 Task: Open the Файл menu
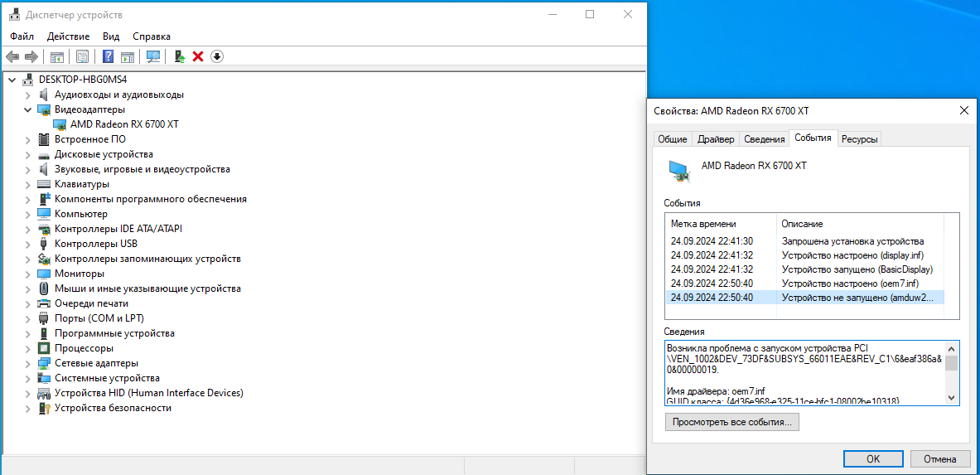[x=22, y=36]
